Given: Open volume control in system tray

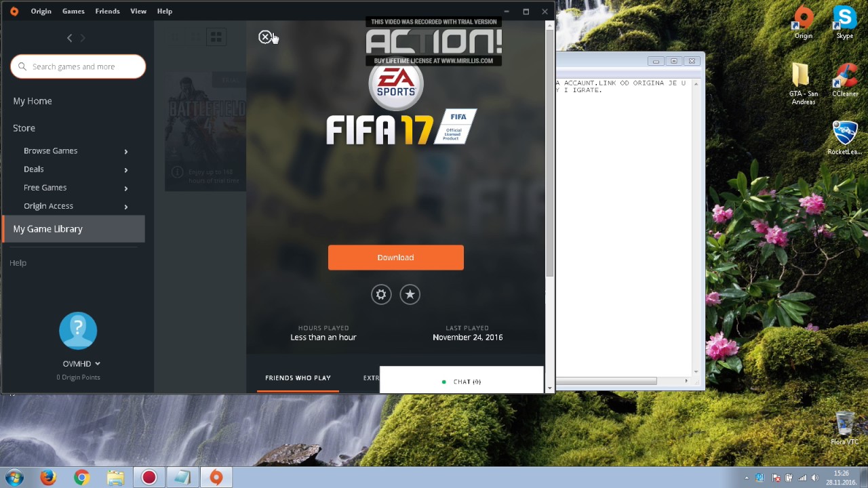Looking at the screenshot, I should 814,478.
